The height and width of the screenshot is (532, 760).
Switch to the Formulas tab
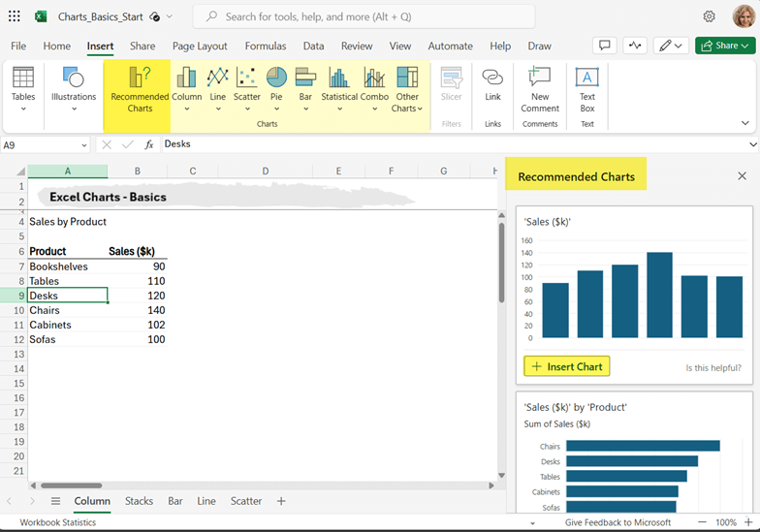266,47
